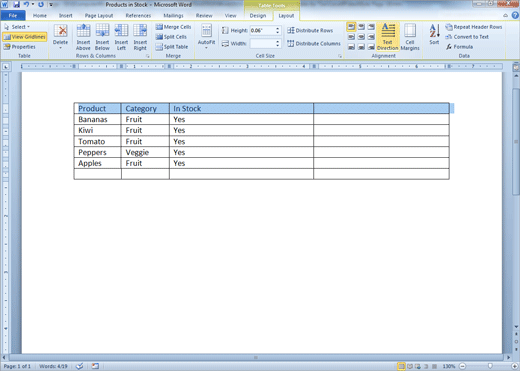520x371 pixels.
Task: Select Align Bottom Left alignment
Action: click(351, 47)
